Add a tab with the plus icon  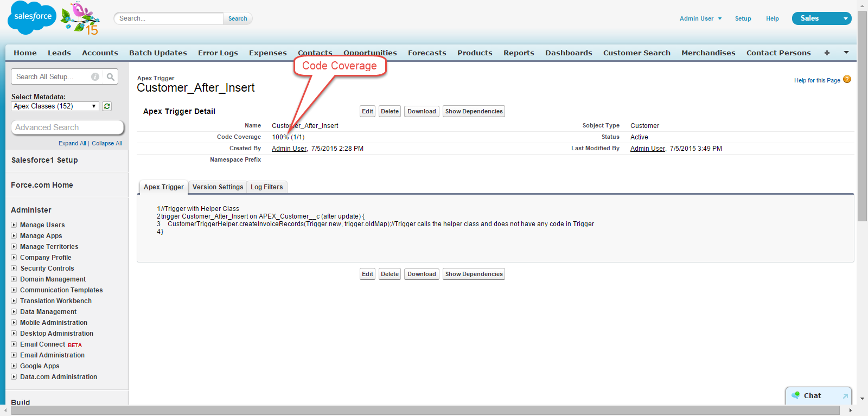click(x=827, y=53)
